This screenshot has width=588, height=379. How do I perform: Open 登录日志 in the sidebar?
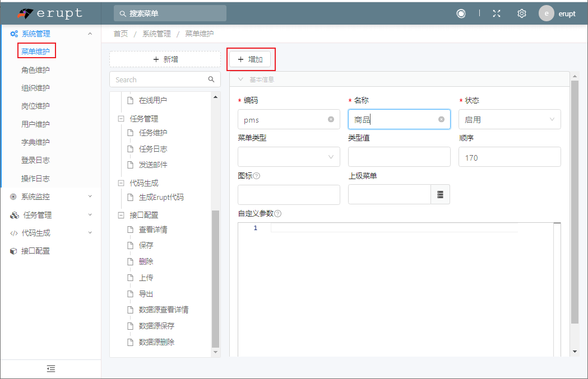[35, 160]
